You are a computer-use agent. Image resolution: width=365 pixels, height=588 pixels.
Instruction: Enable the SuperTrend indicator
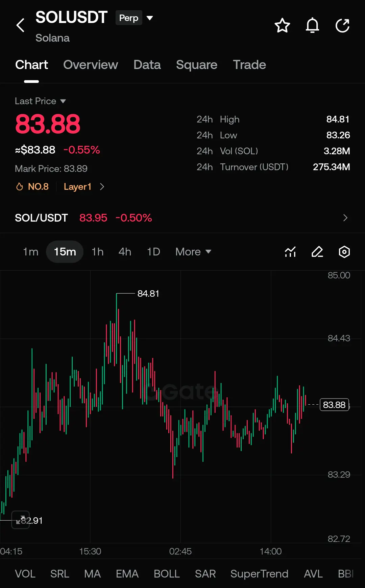(x=259, y=574)
